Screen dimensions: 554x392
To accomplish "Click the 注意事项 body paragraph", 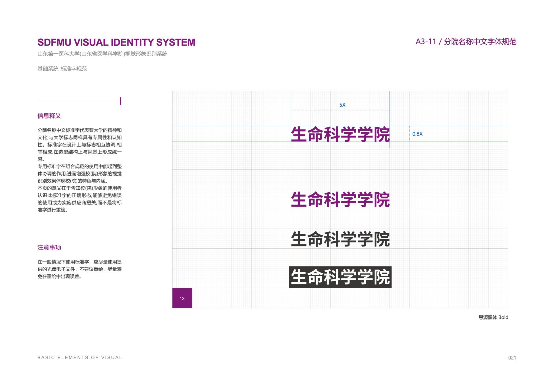I will click(80, 269).
